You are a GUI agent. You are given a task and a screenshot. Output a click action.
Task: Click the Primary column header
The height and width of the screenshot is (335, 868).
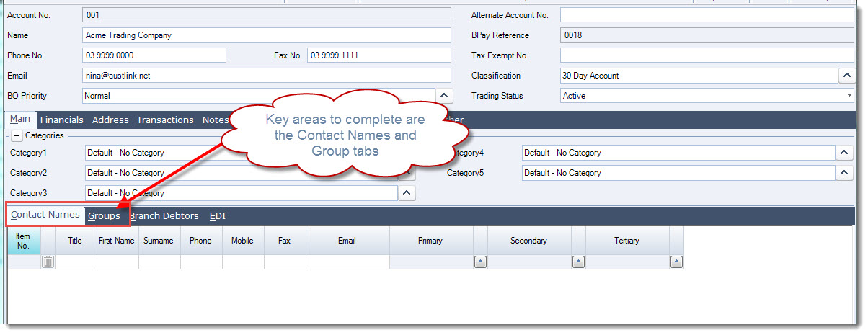[430, 241]
